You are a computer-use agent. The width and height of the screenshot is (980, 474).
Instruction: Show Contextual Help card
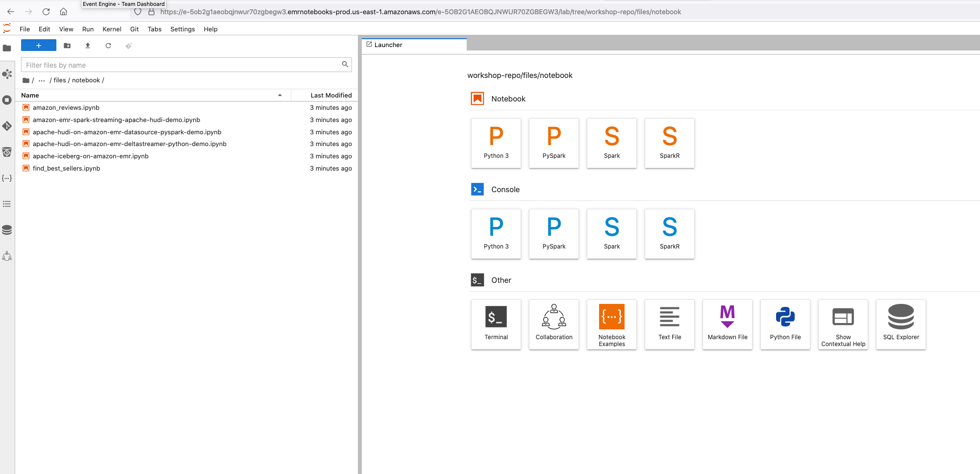(x=843, y=324)
